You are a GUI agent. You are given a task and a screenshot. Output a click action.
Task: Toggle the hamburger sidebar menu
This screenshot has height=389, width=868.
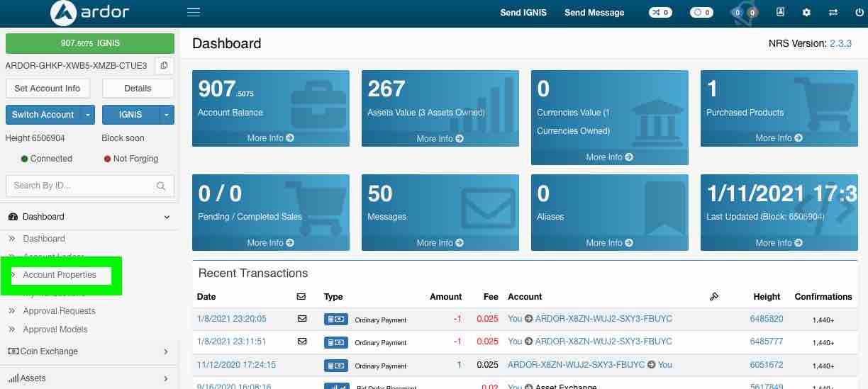pyautogui.click(x=193, y=12)
